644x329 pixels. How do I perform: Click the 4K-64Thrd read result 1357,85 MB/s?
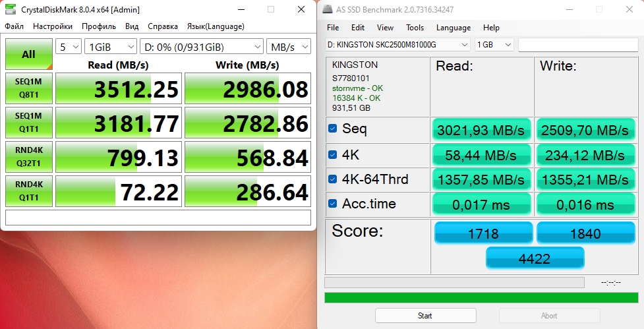(481, 179)
